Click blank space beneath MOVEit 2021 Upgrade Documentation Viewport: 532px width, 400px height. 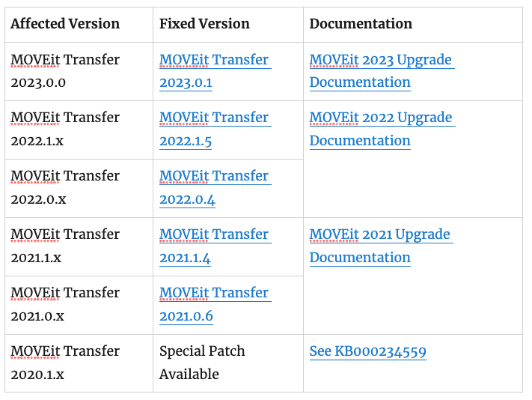pyautogui.click(x=412, y=303)
